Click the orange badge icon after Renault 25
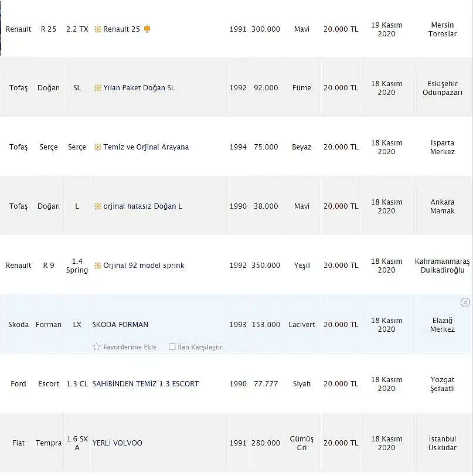 tap(147, 29)
